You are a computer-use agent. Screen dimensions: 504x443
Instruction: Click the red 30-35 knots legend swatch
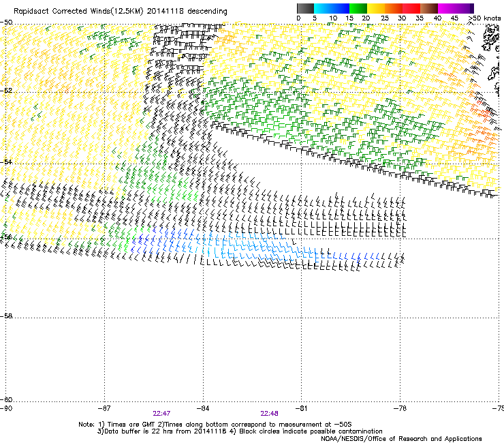point(411,8)
